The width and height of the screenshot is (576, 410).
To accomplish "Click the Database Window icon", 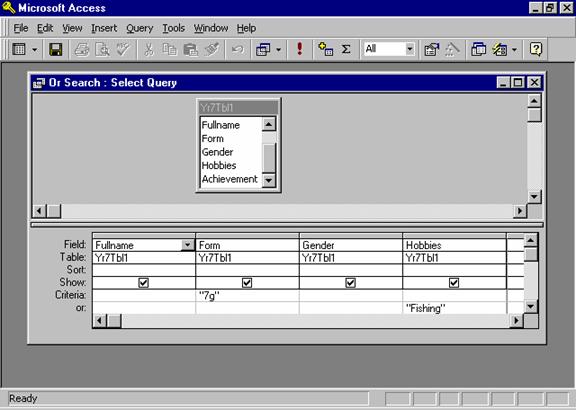I will tap(478, 49).
